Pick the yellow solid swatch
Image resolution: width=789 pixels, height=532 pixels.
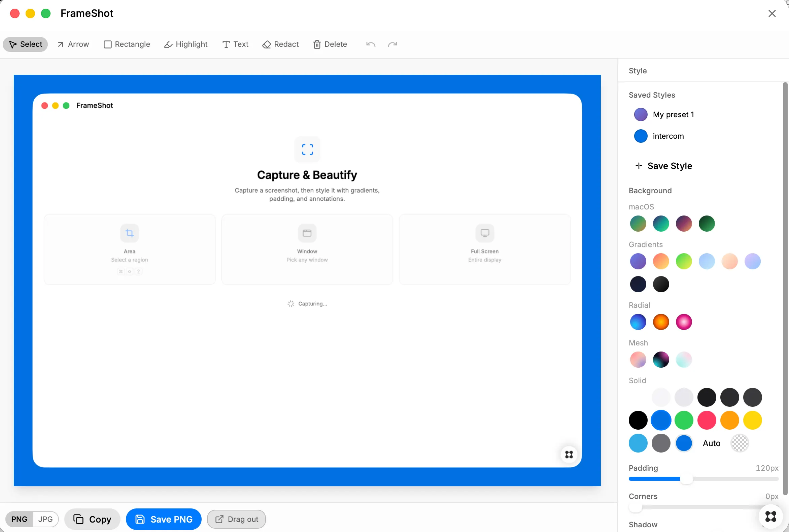(x=753, y=420)
